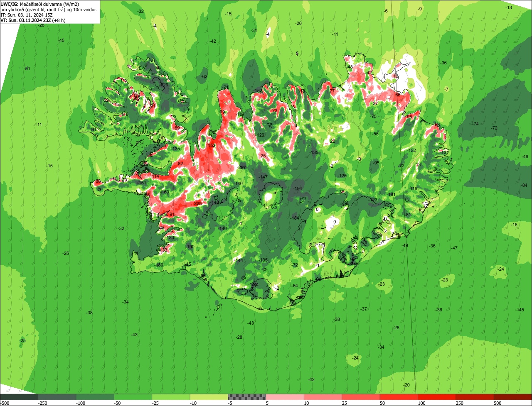Click the legend swatch between -100 and -50
The image size is (532, 406).
(95, 397)
